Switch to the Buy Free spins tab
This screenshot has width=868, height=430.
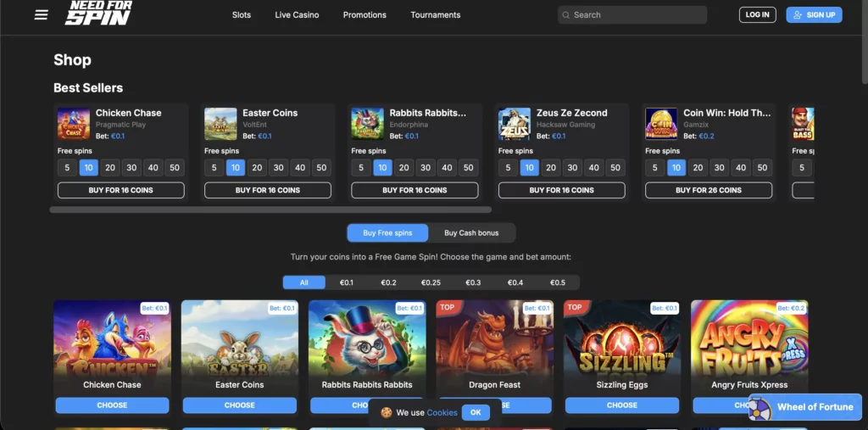pyautogui.click(x=387, y=232)
